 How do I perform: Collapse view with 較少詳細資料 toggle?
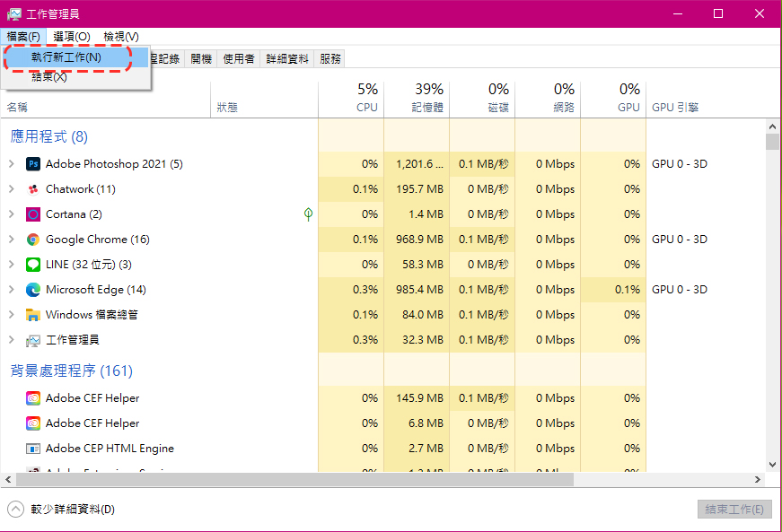pos(16,510)
